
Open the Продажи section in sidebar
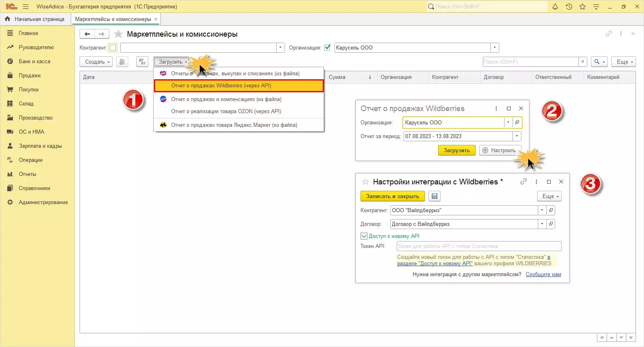pyautogui.click(x=37, y=76)
